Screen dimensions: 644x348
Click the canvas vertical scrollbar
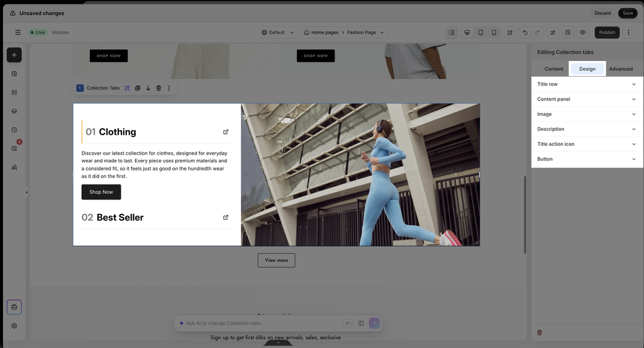[525, 215]
